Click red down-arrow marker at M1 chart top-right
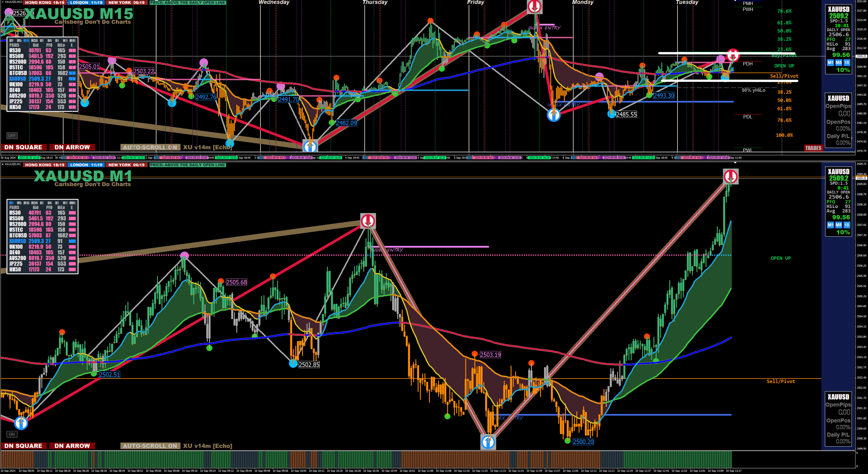Screen dimensions: 868x474 tap(731, 176)
